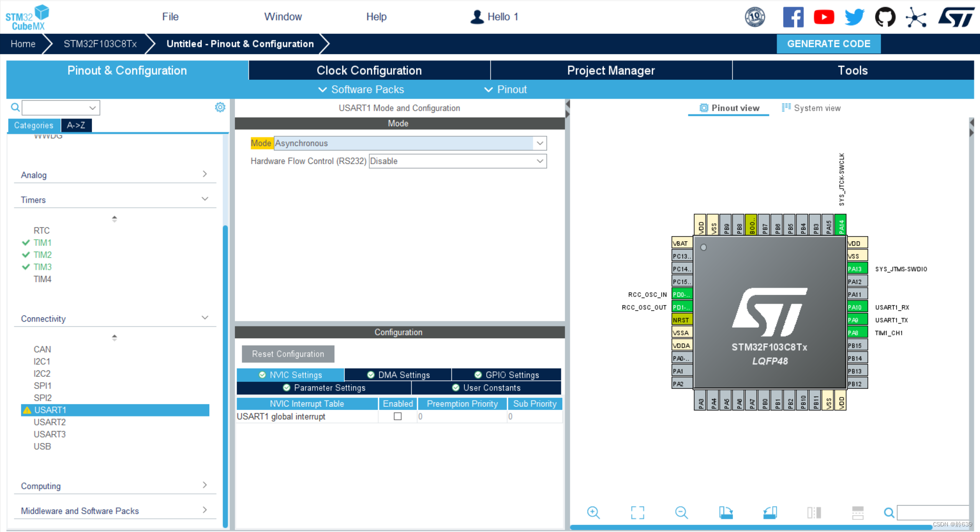
Task: Expand the Analog category
Action: click(114, 175)
